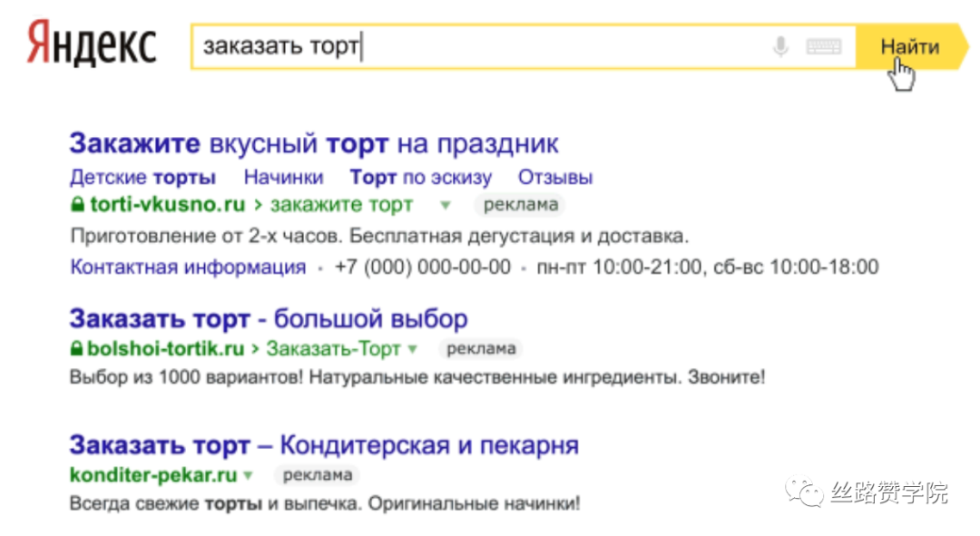The image size is (980, 536).
Task: Click the Заказать-Торт breadcrumb link
Action: click(x=333, y=348)
